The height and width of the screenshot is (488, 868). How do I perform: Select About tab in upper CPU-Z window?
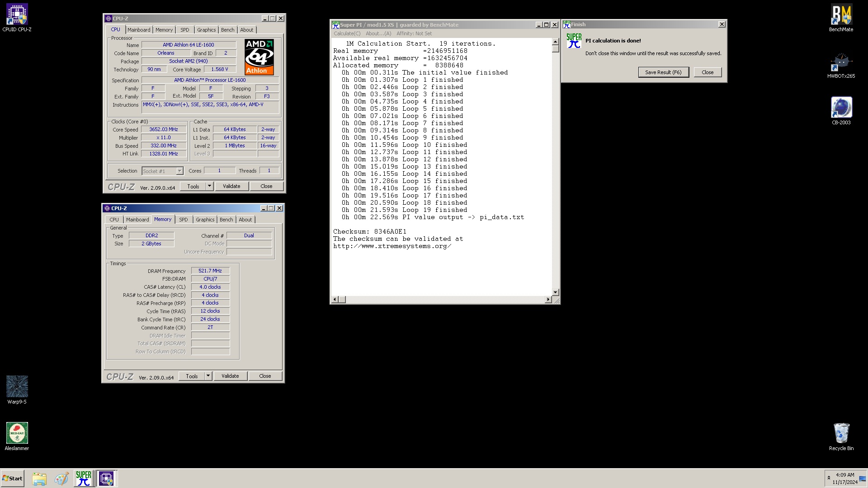[247, 30]
